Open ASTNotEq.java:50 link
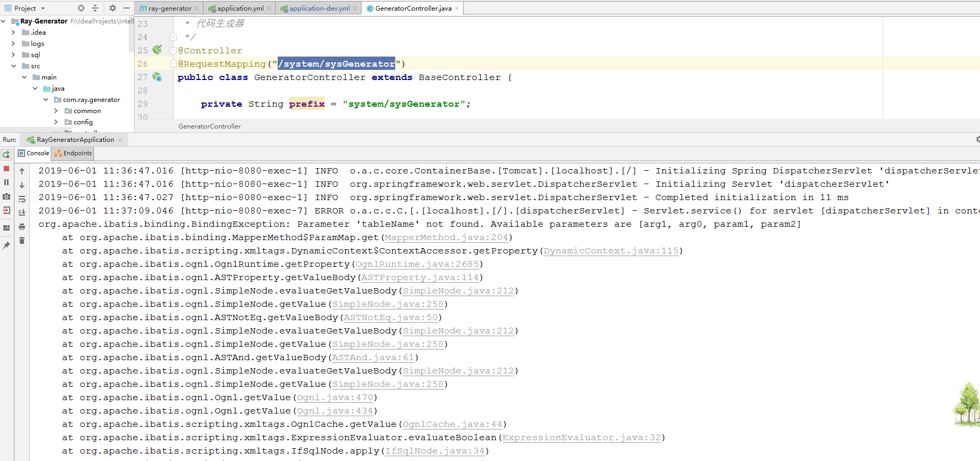980x461 pixels. tap(391, 317)
